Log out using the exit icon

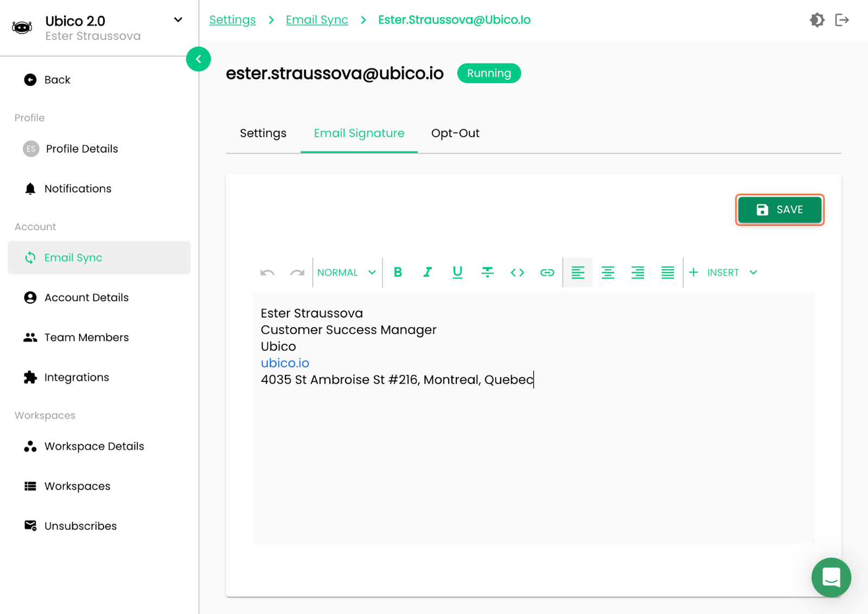coord(842,20)
